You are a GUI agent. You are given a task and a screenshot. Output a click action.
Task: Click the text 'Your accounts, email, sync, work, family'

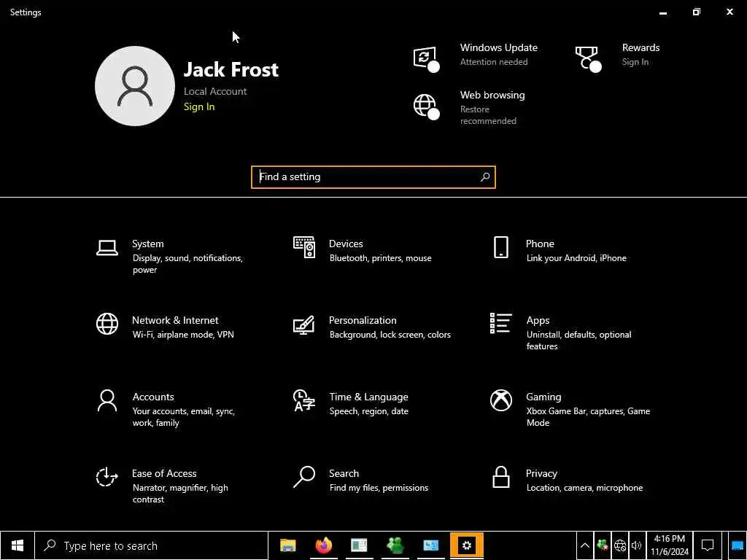click(183, 417)
